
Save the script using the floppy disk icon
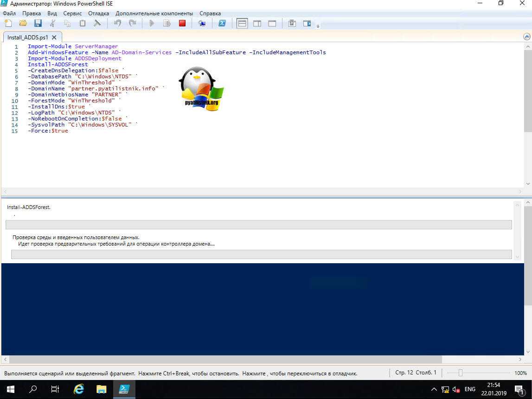point(38,23)
